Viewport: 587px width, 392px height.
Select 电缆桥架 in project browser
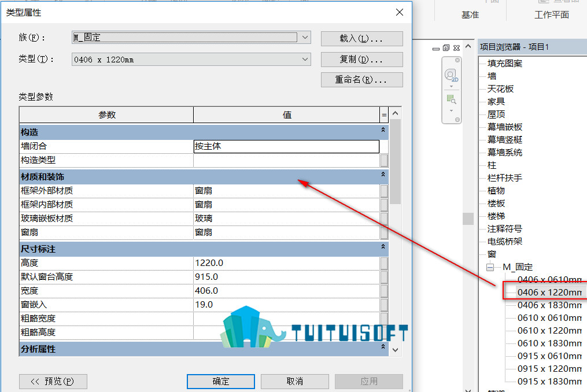pos(505,242)
